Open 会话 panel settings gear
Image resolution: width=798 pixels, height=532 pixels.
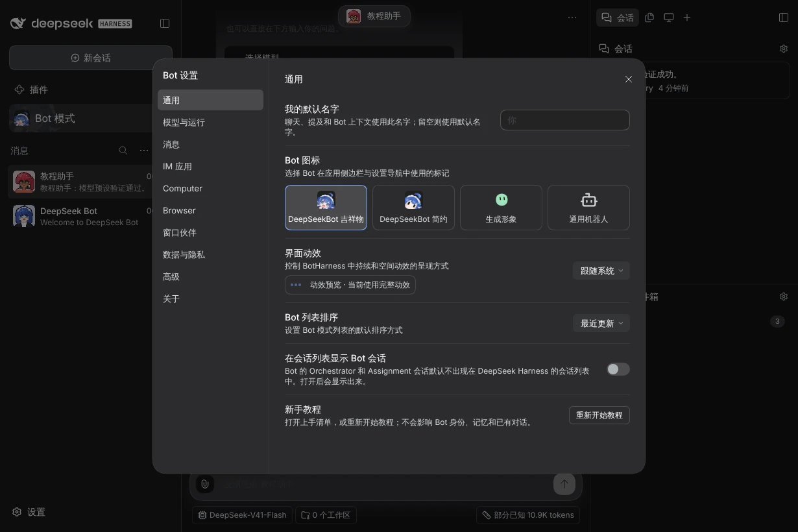click(x=783, y=49)
